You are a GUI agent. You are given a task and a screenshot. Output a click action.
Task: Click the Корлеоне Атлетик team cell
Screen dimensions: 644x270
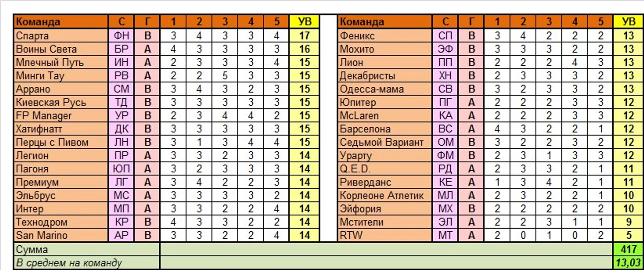[385, 195]
